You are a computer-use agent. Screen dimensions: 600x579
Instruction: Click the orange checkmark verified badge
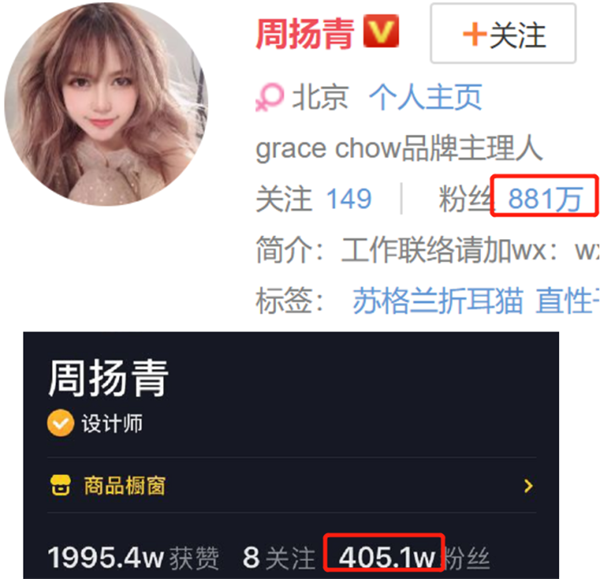point(60,423)
